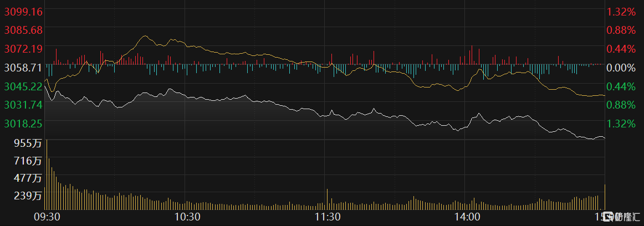Screen dimensions: 644x226
Task: Click the 11:30 time axis marker
Action: click(327, 216)
